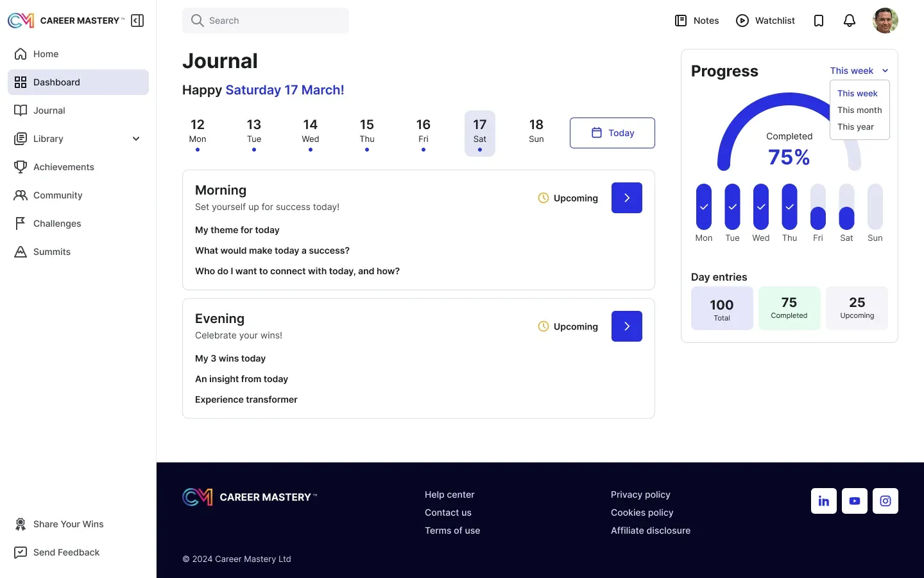Open Terms of use link
This screenshot has width=924, height=578.
452,530
